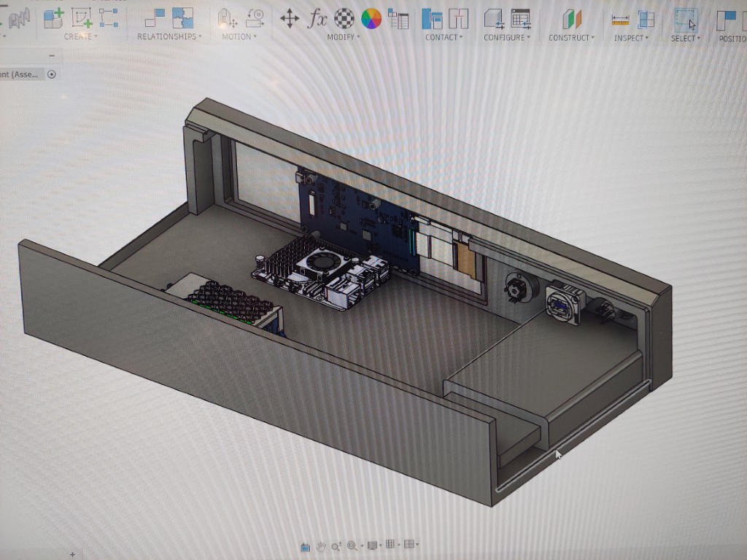
Task: Click the CONTACT label button
Action: click(x=444, y=37)
